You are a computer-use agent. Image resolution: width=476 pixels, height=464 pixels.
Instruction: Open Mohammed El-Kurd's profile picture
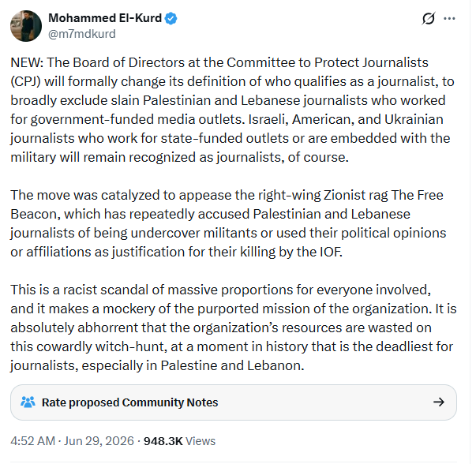click(26, 26)
